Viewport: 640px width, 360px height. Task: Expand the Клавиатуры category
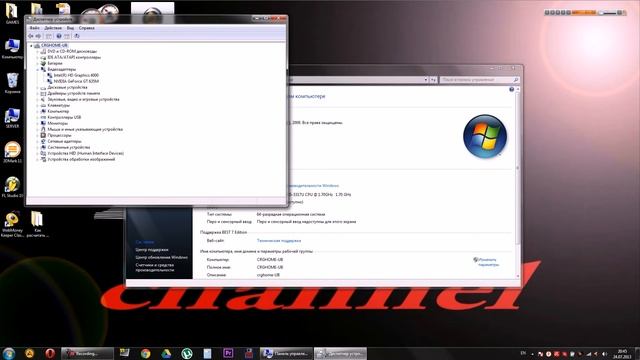point(37,105)
